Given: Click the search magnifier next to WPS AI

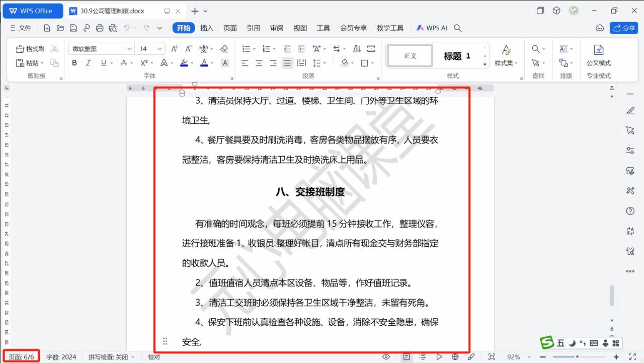Looking at the screenshot, I should (458, 28).
